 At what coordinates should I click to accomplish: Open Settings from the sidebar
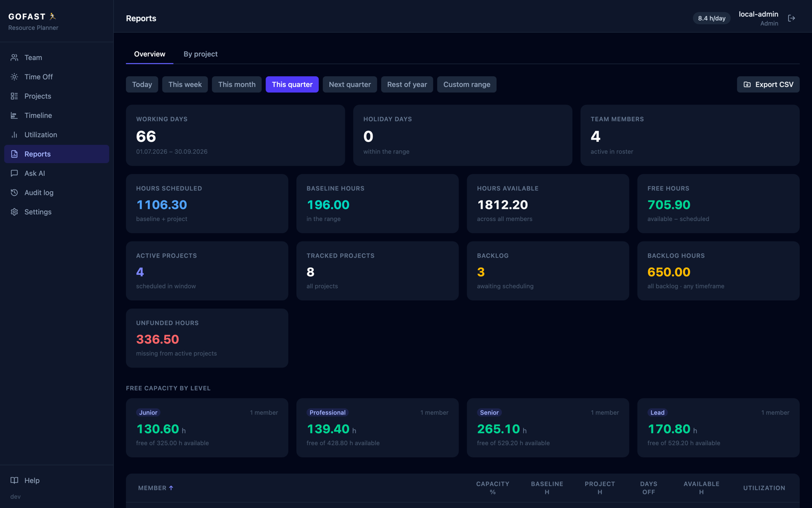click(56, 212)
